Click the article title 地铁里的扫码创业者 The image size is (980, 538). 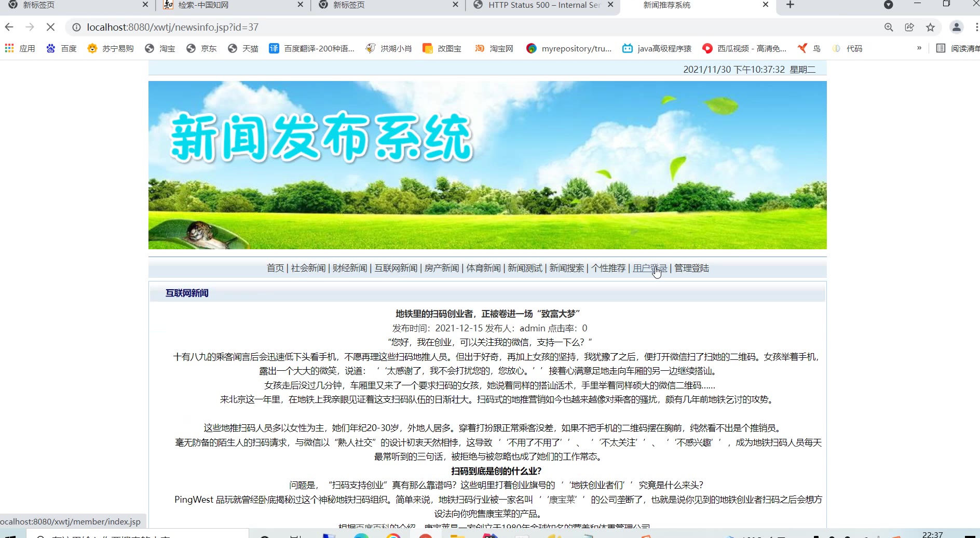click(x=487, y=314)
